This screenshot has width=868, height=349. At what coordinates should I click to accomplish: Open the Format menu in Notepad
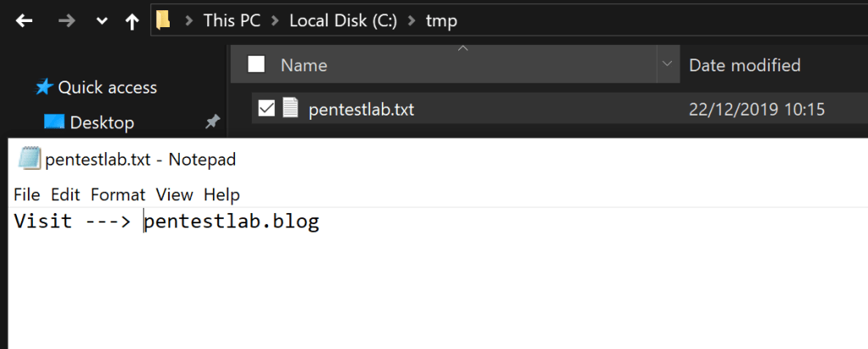118,194
